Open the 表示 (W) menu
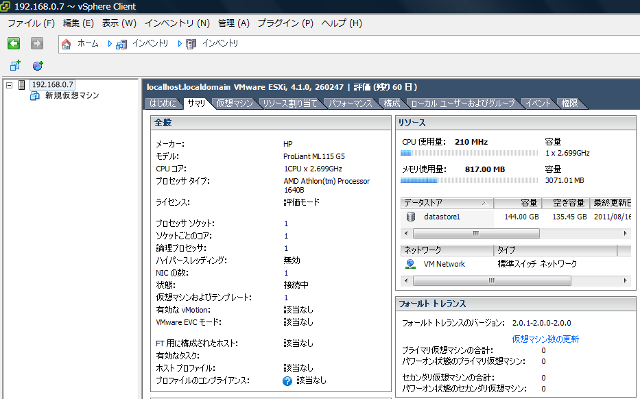The image size is (640, 399). (119, 23)
